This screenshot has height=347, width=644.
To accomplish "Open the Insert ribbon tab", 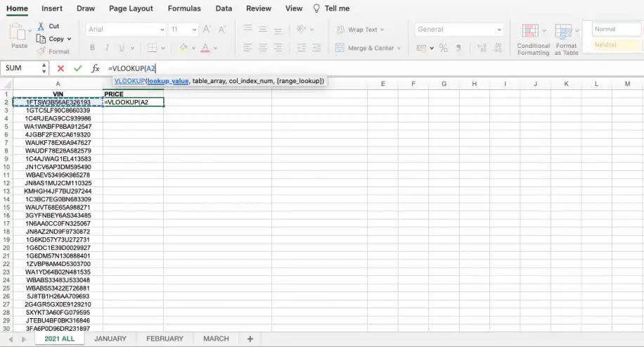I will click(x=52, y=8).
